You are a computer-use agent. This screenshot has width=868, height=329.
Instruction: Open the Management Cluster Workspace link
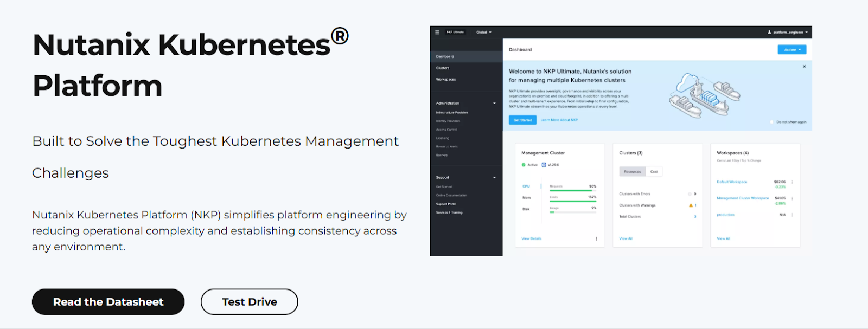click(x=743, y=198)
